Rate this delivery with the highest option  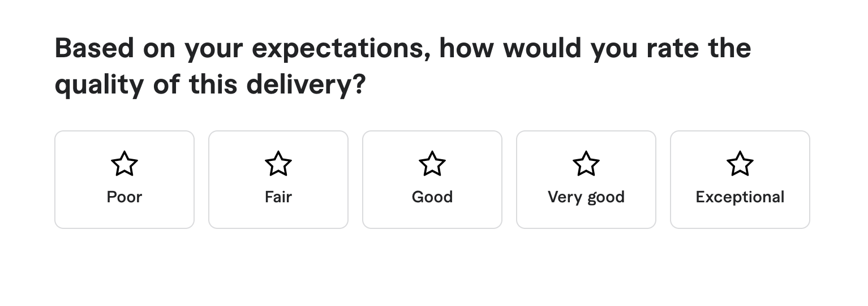pyautogui.click(x=740, y=180)
